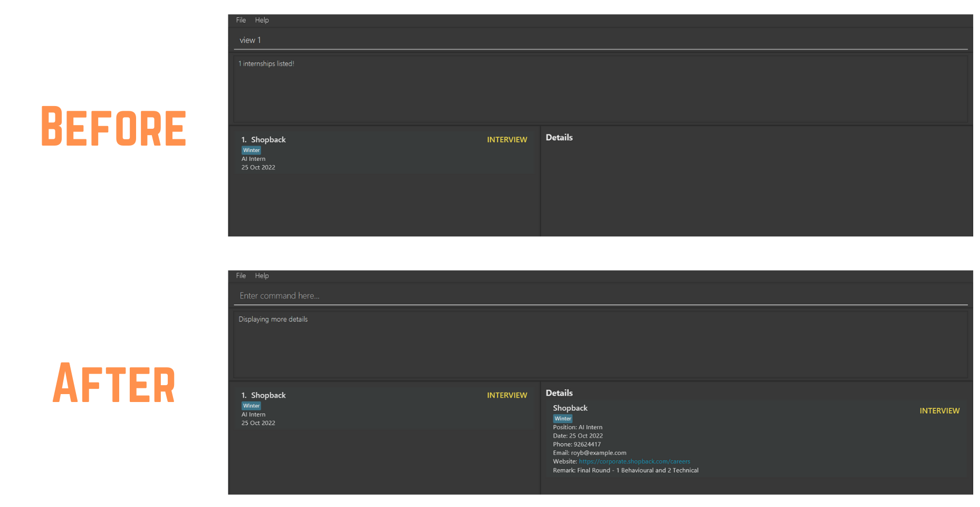The width and height of the screenshot is (980, 507).
Task: Click 'Email: royb@example.com' line
Action: 590,453
